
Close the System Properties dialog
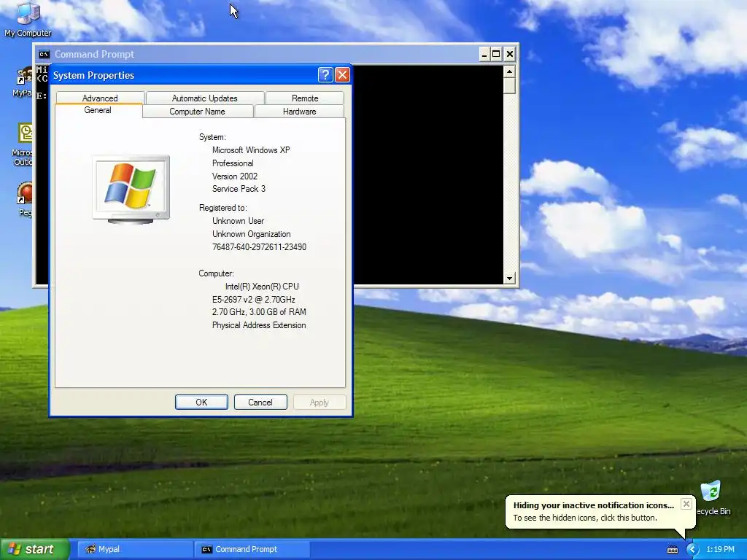point(342,75)
